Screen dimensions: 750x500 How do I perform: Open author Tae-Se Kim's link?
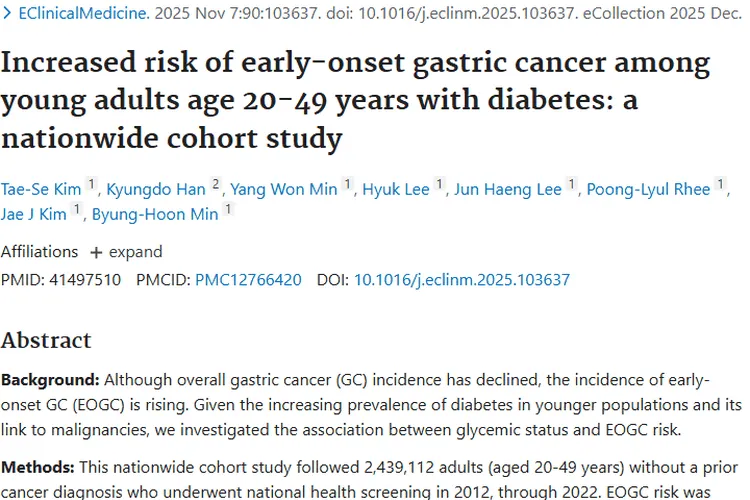click(x=40, y=190)
